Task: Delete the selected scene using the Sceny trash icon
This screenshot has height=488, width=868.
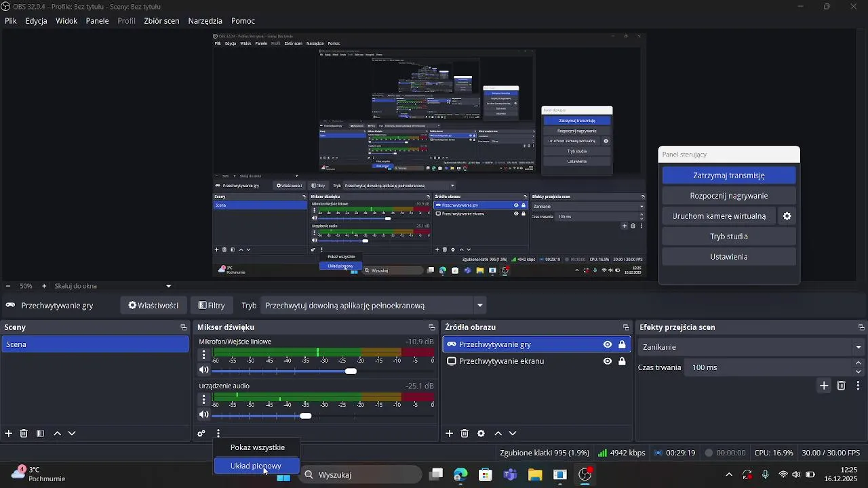Action: (24, 434)
